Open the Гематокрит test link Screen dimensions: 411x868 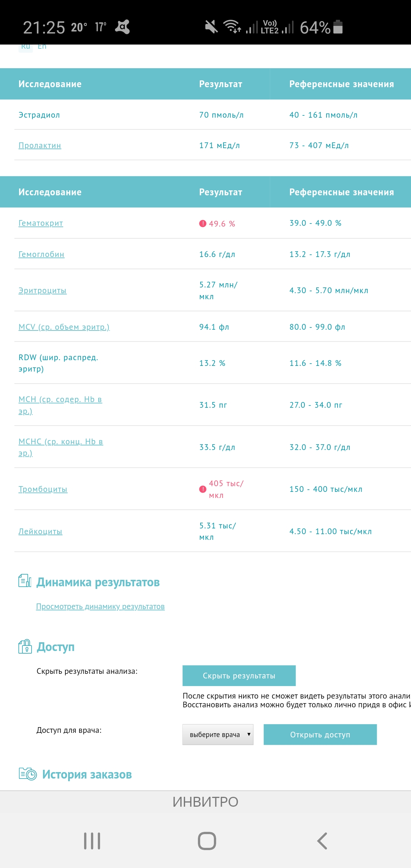41,223
